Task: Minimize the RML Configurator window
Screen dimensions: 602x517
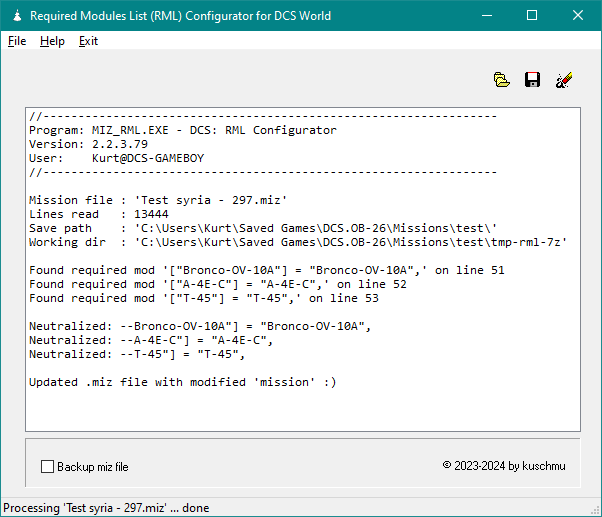Action: point(485,16)
